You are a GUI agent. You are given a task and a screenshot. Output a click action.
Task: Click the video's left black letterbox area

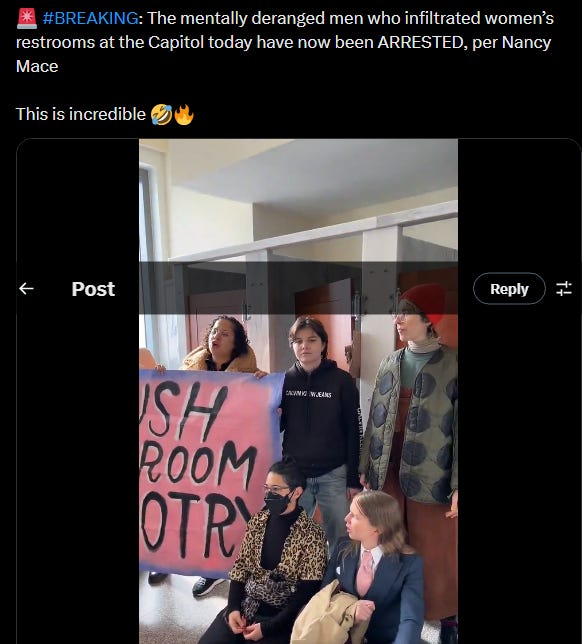click(78, 452)
